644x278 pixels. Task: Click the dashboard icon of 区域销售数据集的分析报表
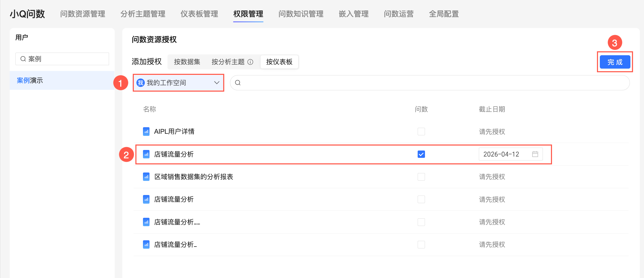[x=146, y=177]
